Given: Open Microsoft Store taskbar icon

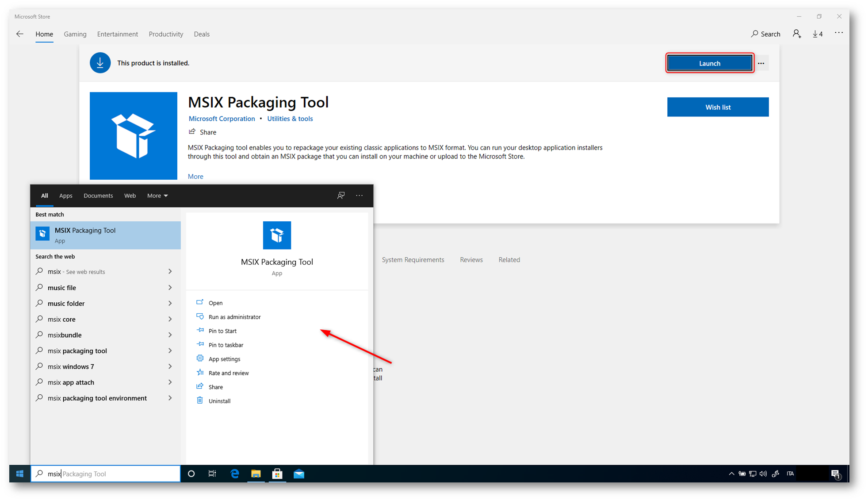Looking at the screenshot, I should [x=277, y=474].
